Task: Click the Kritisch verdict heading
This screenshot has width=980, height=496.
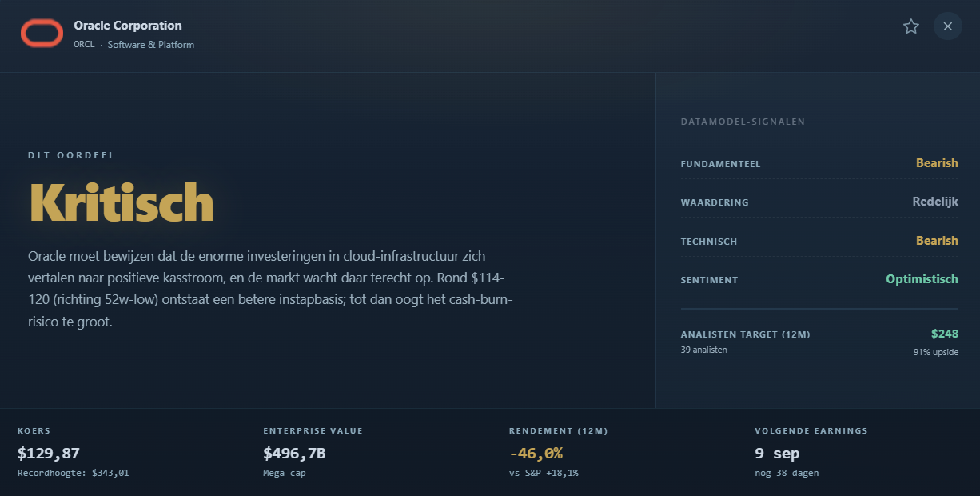Action: 122,202
